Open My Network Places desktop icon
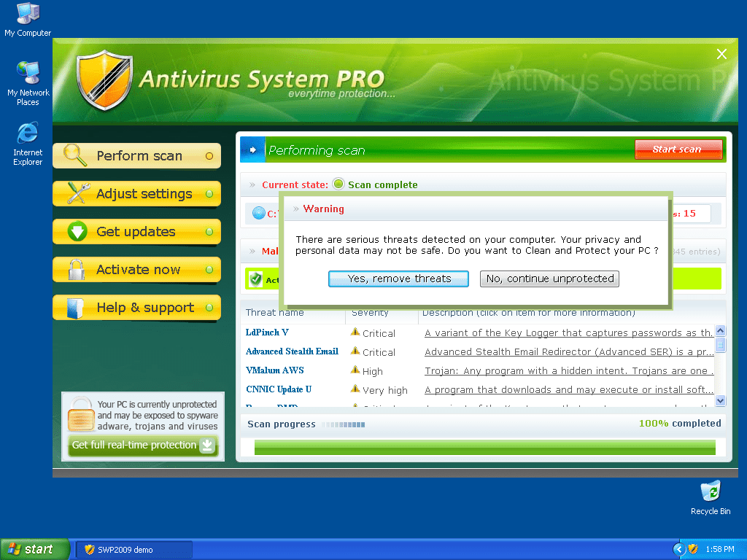747x560 pixels. point(28,73)
